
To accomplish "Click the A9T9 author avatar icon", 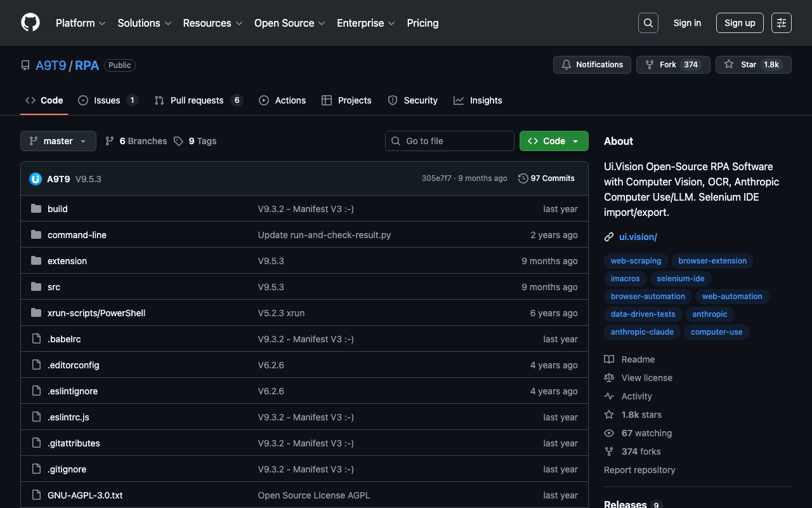I will pyautogui.click(x=36, y=179).
